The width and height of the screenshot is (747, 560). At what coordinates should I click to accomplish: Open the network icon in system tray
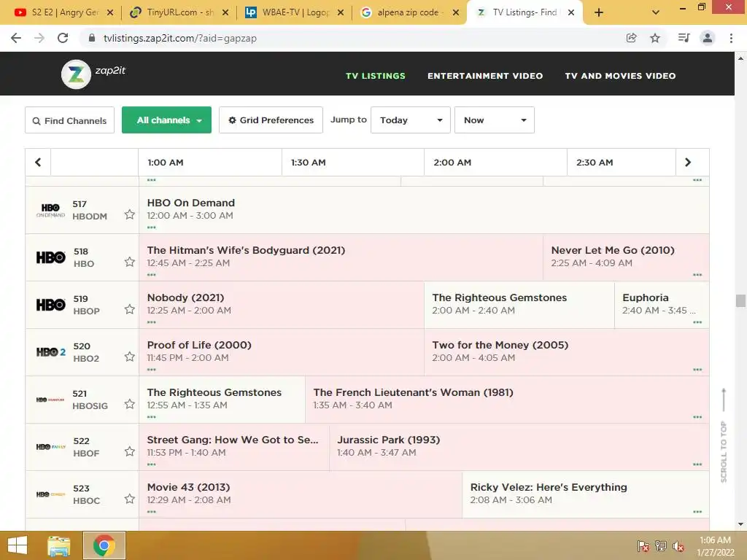[661, 545]
